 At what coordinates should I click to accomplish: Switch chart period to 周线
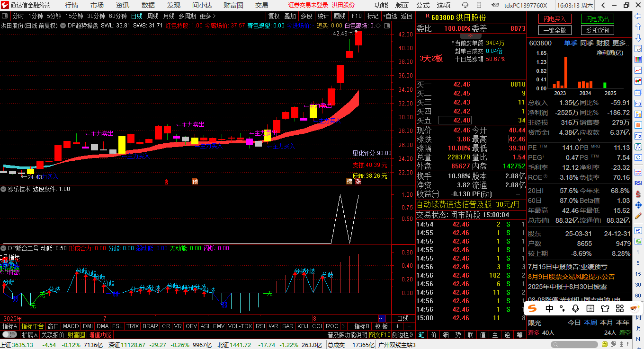point(153,16)
